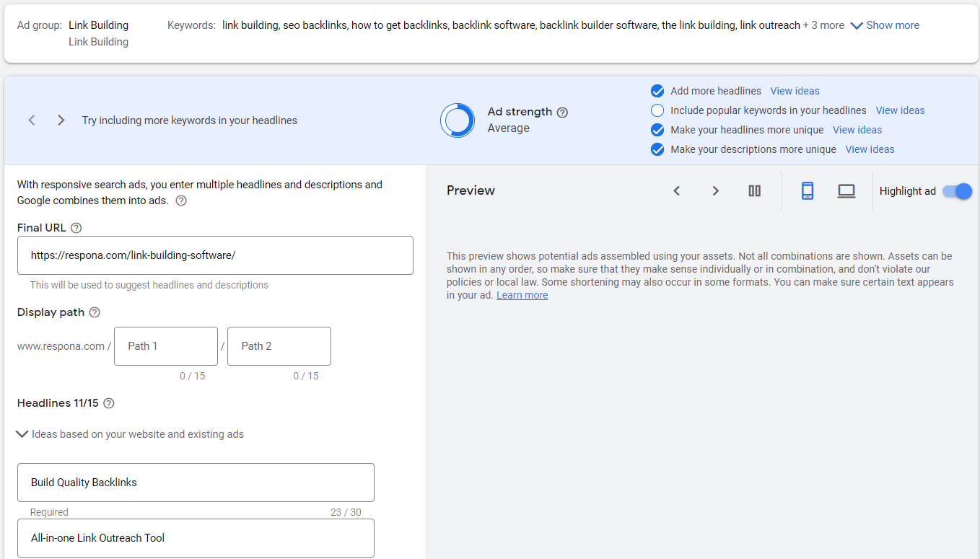Toggle Add more headlines checkmark
This screenshot has height=559, width=980.
click(x=657, y=91)
